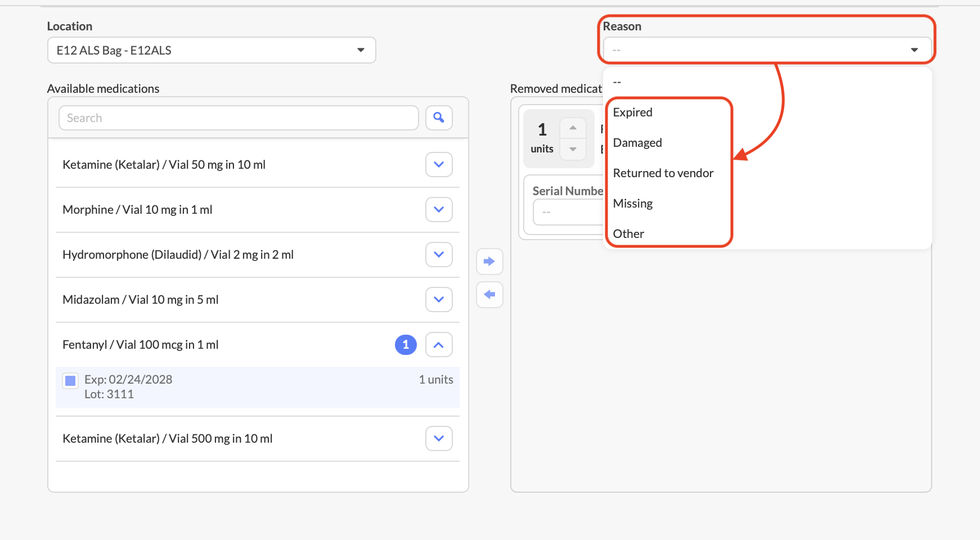Select Expired as the reason

point(633,112)
